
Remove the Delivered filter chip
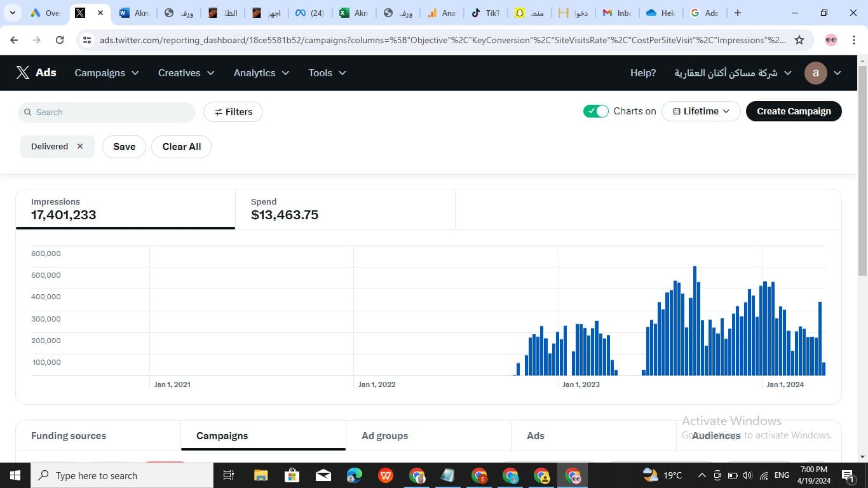click(80, 146)
